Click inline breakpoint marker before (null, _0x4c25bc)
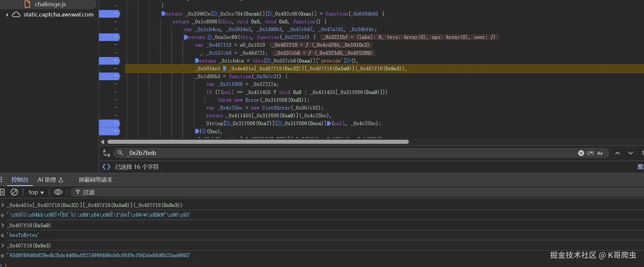 [329, 123]
